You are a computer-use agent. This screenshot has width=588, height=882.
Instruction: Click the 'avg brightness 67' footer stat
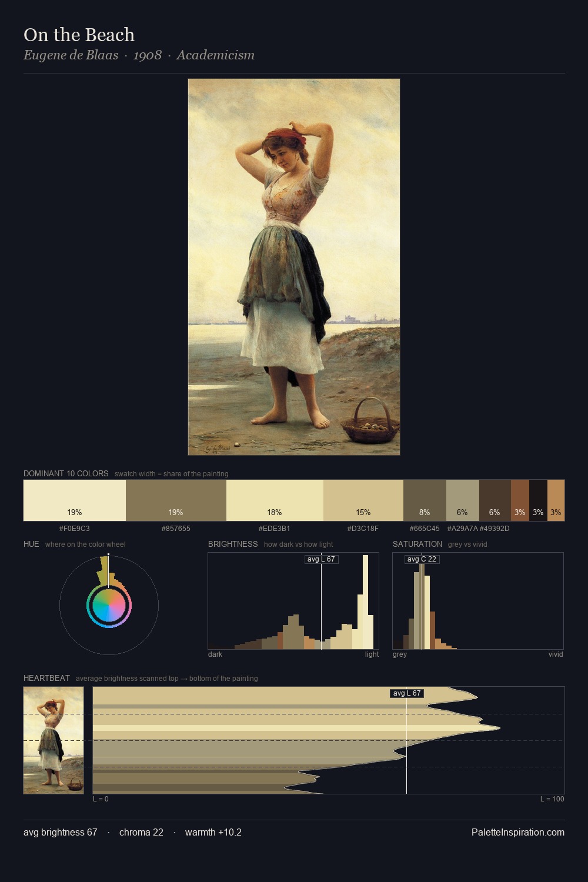click(x=61, y=832)
